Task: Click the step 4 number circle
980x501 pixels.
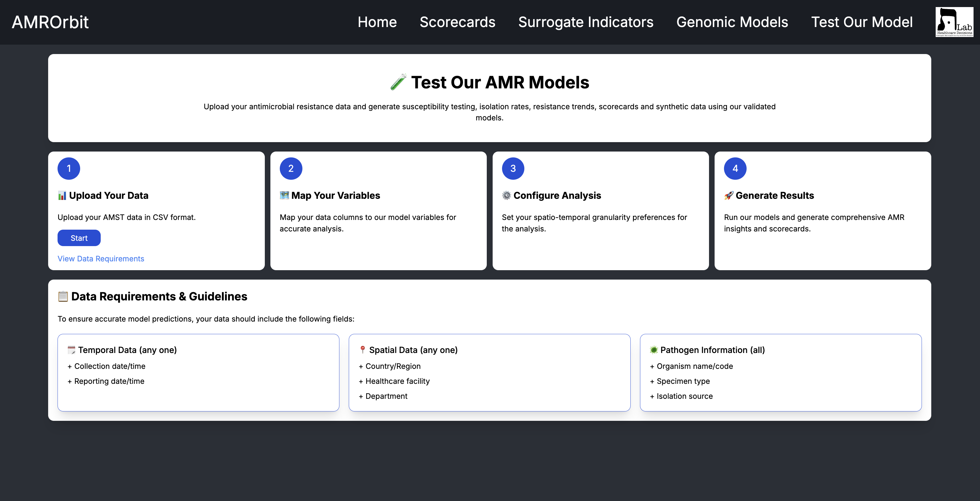Action: (x=735, y=169)
